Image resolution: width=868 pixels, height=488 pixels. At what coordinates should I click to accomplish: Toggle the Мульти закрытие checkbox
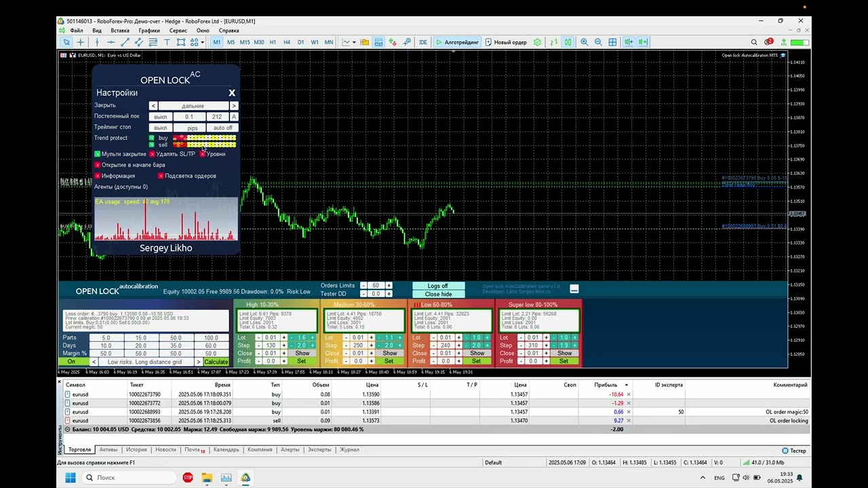click(98, 154)
